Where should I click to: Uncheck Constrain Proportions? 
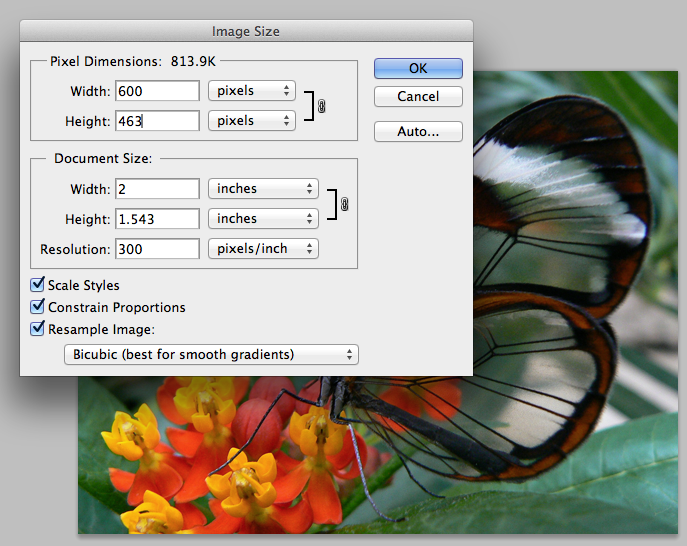click(x=38, y=307)
